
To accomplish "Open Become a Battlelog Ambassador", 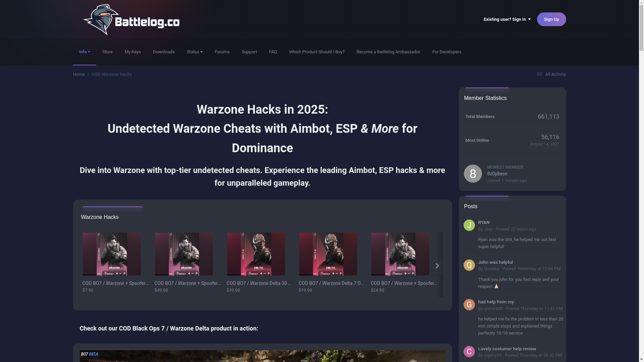I will pos(388,52).
